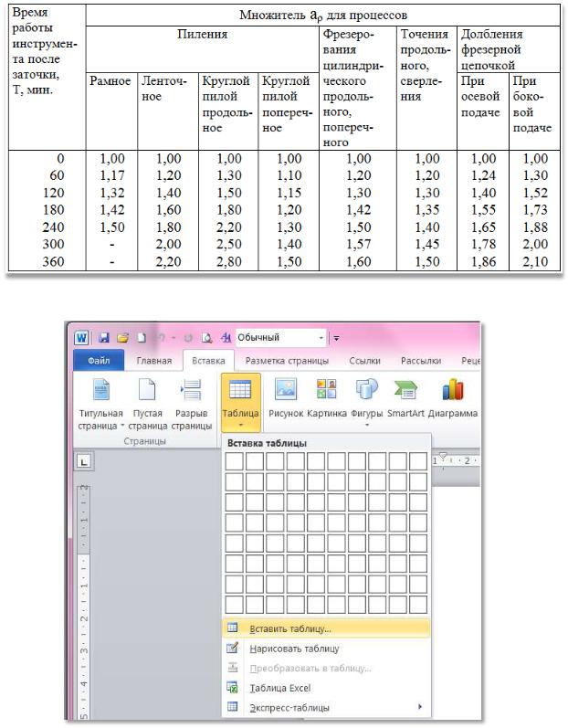Click the icon beside Экспресс-таблицы
568x728 pixels.
click(x=232, y=707)
